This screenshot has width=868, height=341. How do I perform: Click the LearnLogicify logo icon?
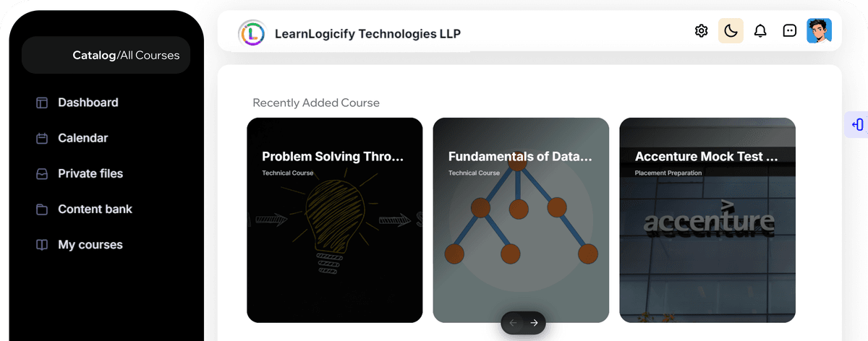[252, 33]
